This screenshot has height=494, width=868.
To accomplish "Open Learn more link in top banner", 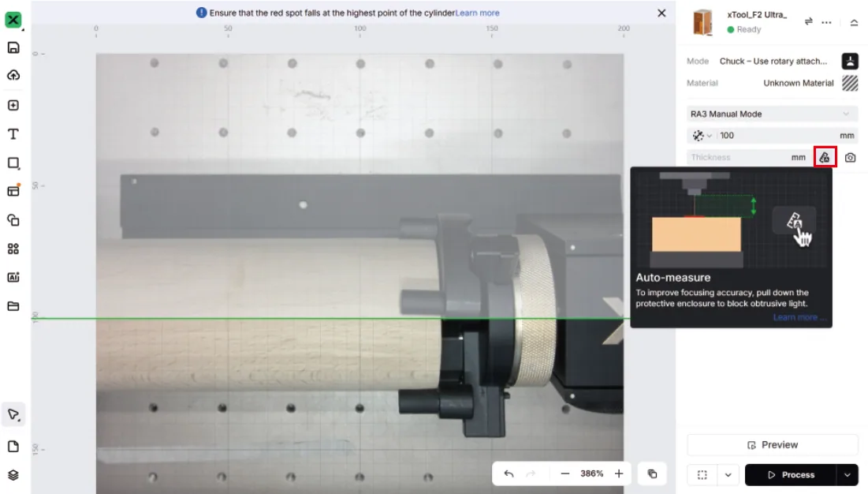I will click(477, 13).
